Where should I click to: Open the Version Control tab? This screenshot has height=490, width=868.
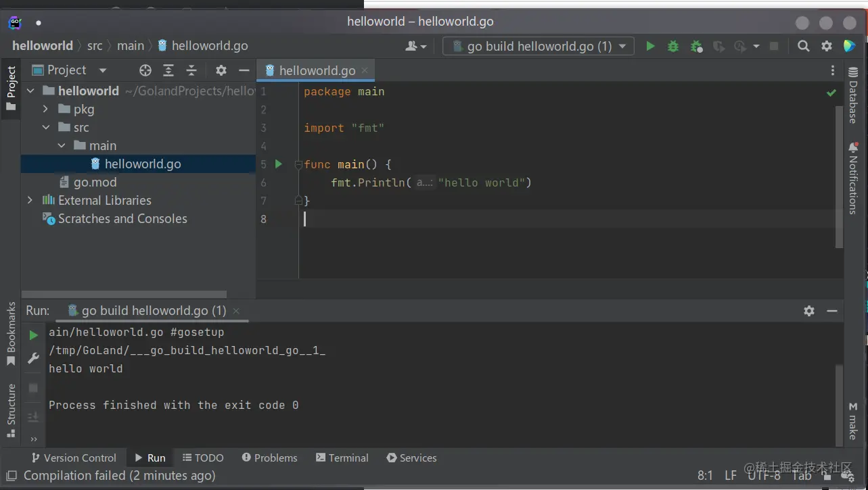(x=73, y=458)
